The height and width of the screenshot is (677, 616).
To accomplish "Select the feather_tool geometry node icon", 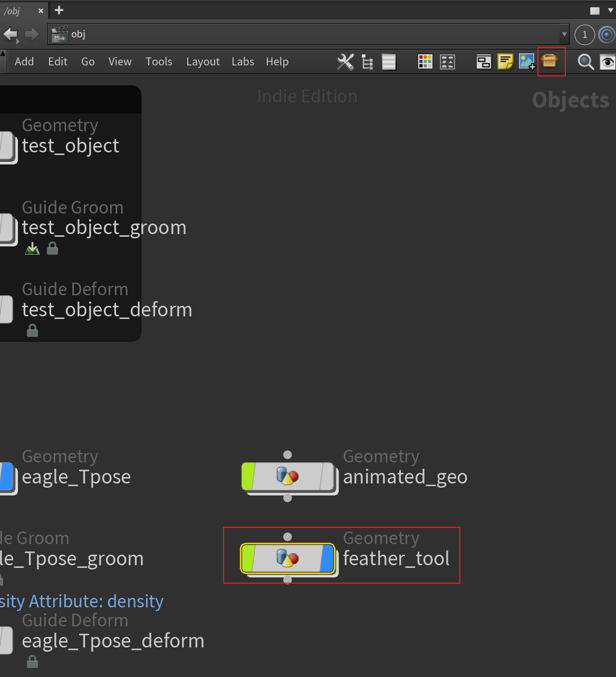I will point(287,558).
